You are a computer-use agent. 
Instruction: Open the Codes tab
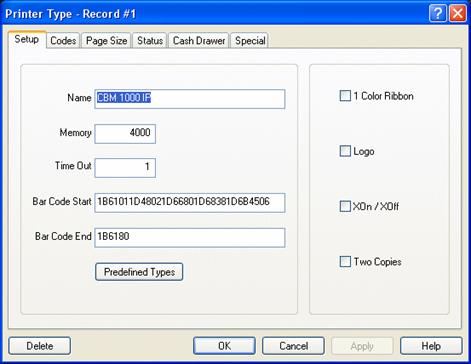pyautogui.click(x=63, y=41)
